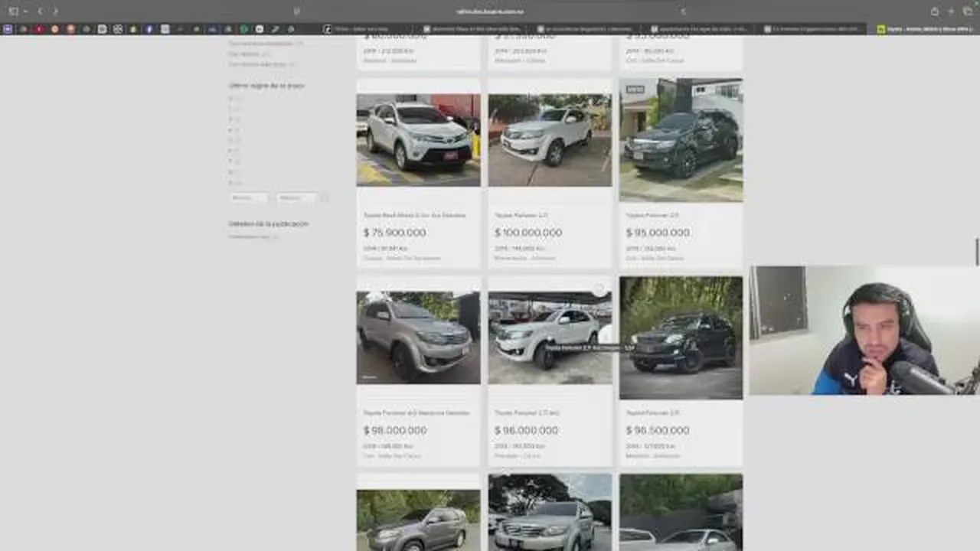Open the sidebar tab group dropdown arrow
Screen dimensions: 980x551
click(x=24, y=11)
